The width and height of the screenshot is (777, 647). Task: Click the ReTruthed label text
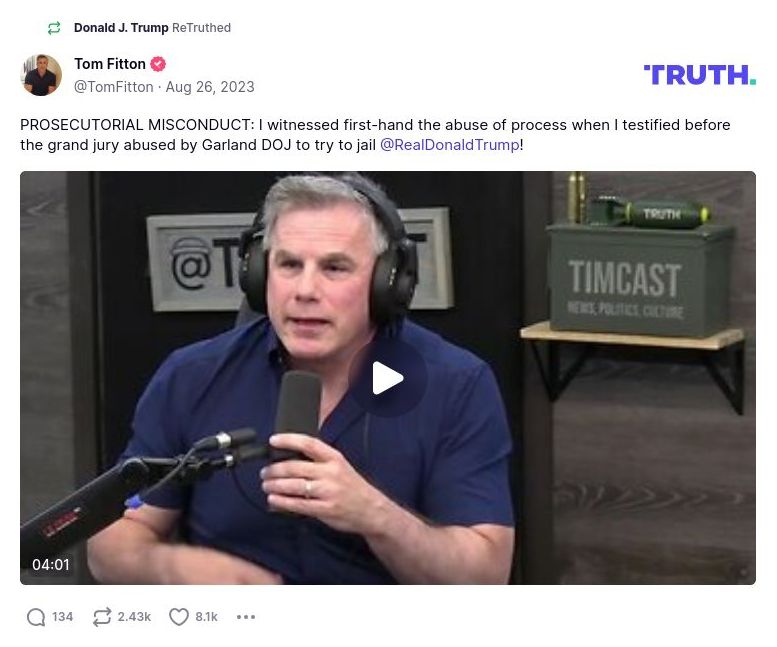pos(201,28)
